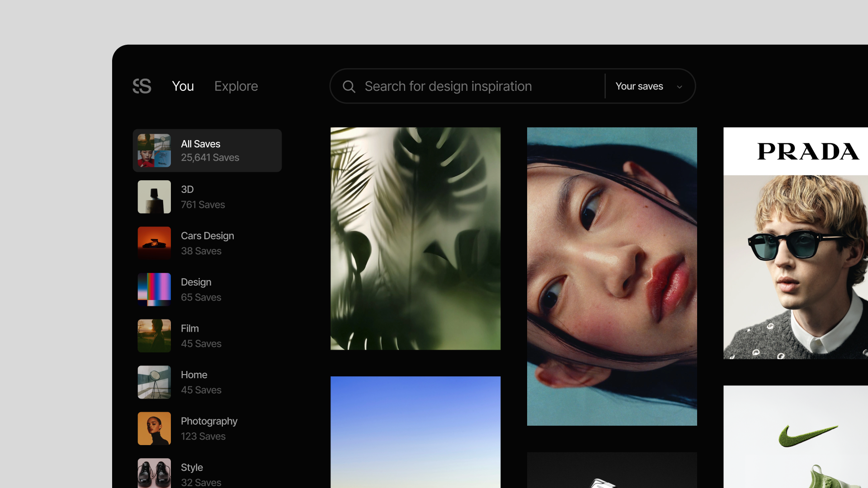The height and width of the screenshot is (488, 868).
Task: Open the Style collection
Action: pyautogui.click(x=207, y=473)
